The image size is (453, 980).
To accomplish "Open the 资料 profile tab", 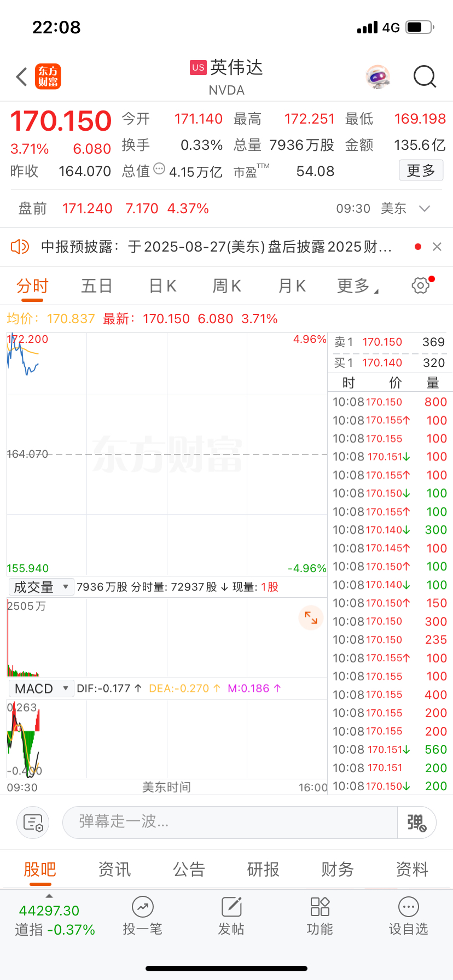I will [x=412, y=869].
